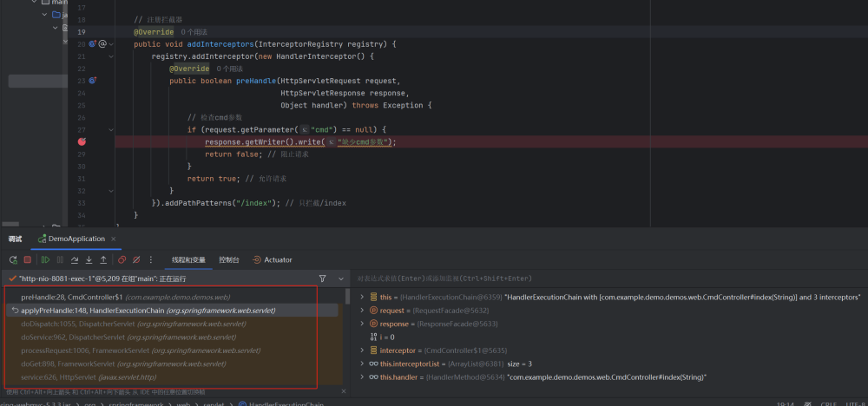
Task: Click the primitive icon beside i = 0
Action: 373,337
